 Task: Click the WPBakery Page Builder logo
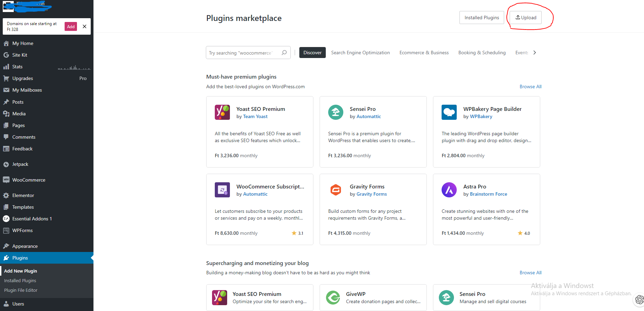point(449,112)
